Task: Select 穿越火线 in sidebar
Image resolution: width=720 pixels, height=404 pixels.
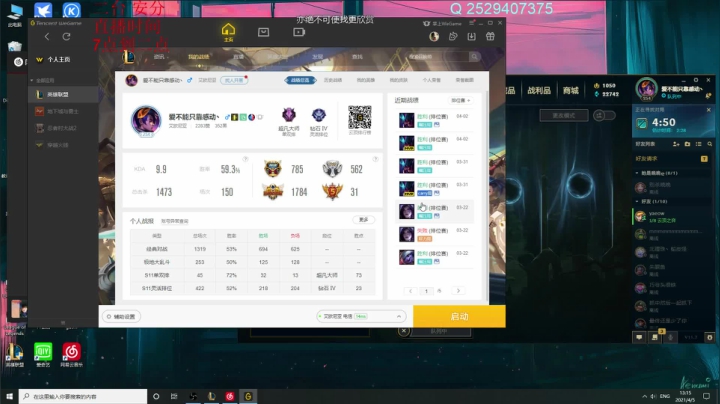Action: (x=63, y=145)
